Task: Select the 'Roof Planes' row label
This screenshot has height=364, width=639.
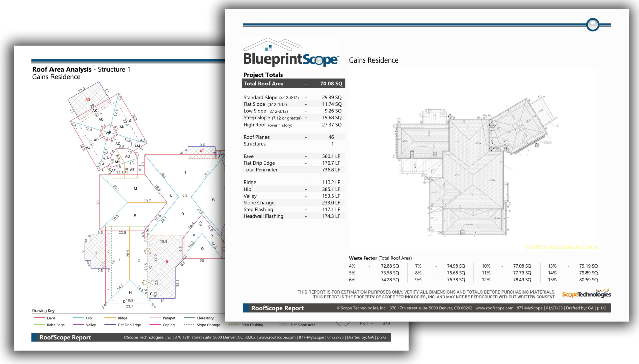Action: (x=256, y=137)
